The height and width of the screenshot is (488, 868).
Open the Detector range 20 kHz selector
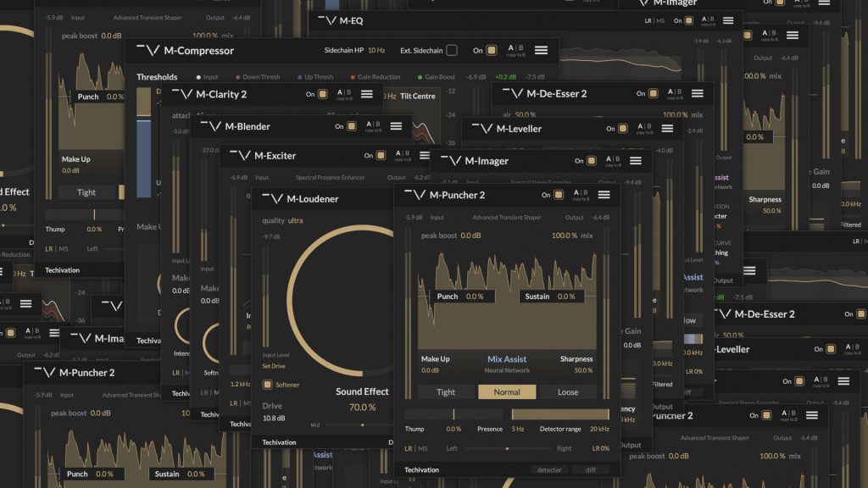598,430
